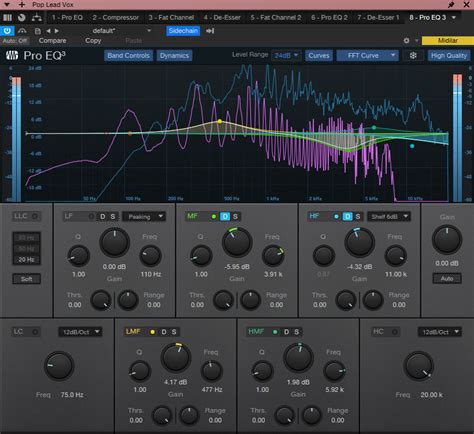The width and height of the screenshot is (474, 434).
Task: Toggle the Sidechain button
Action: point(183,31)
